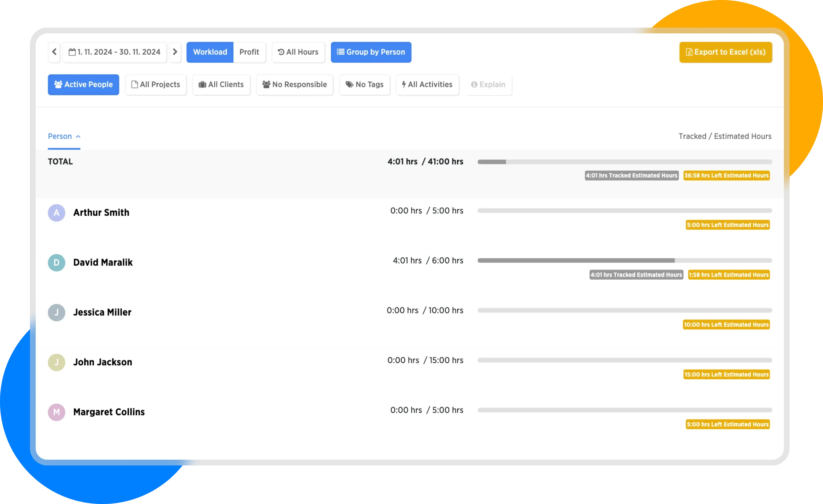Click Margaret Collins's pink avatar
This screenshot has height=504, width=823.
click(x=56, y=412)
